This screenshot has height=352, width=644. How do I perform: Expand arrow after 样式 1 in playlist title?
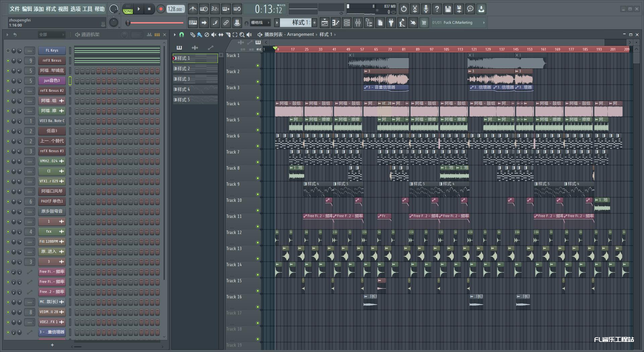pos(335,35)
